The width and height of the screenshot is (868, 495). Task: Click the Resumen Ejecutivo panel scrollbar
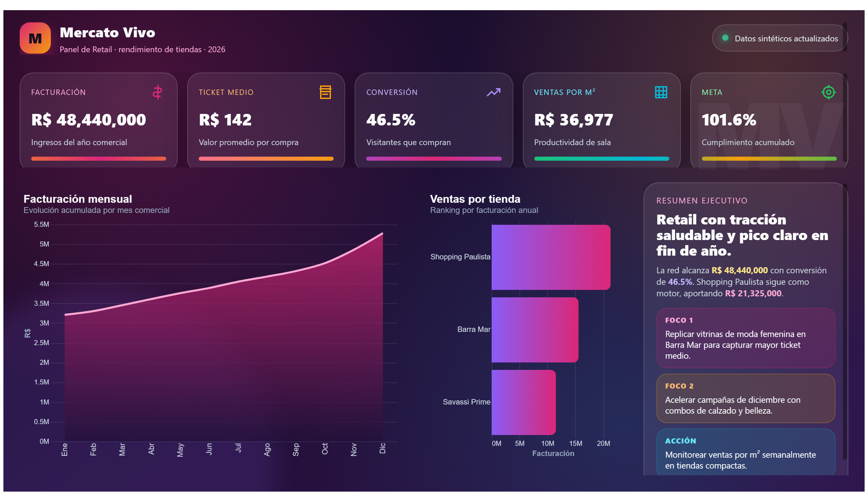pyautogui.click(x=845, y=322)
